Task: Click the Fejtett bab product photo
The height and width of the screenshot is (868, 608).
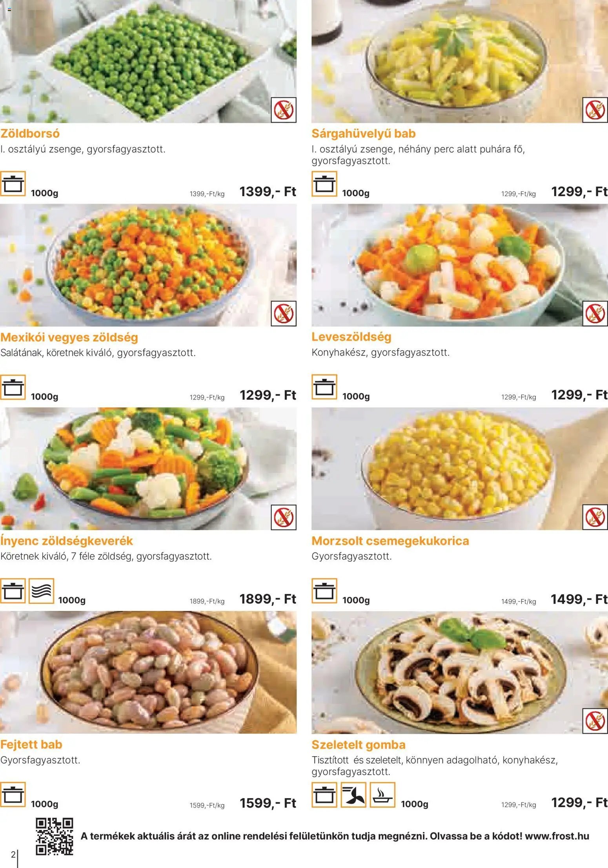Action: pos(148,672)
